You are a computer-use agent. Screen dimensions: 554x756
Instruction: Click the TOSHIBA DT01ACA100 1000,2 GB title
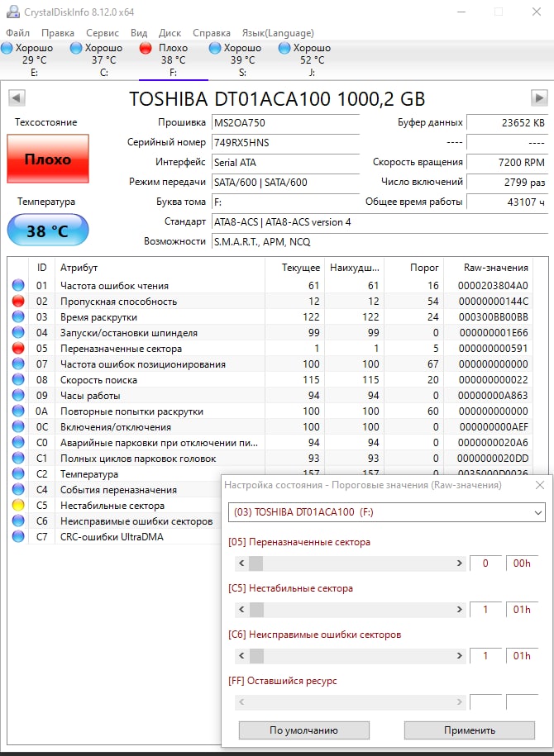(277, 99)
